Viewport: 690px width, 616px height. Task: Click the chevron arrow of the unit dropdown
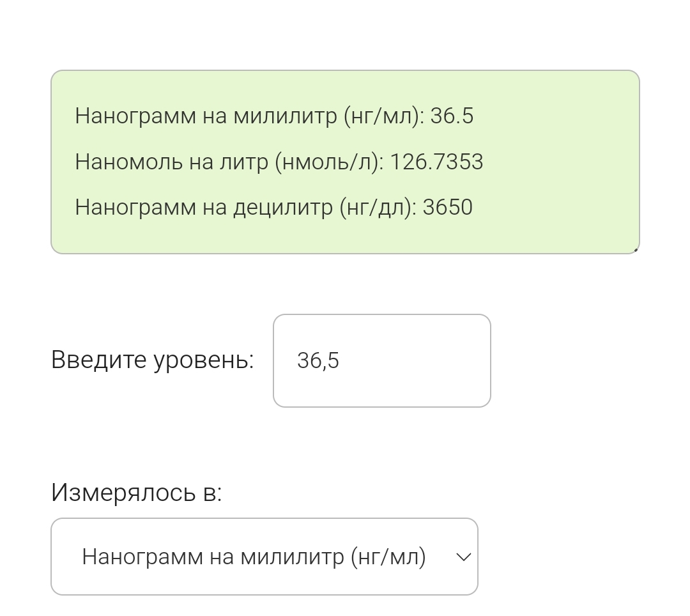tap(463, 557)
